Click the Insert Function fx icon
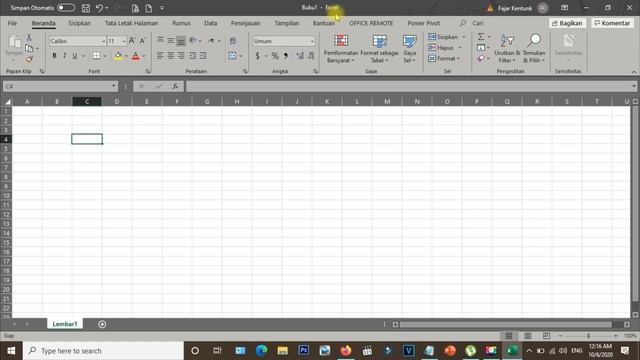Image resolution: width=640 pixels, height=360 pixels. 175,86
